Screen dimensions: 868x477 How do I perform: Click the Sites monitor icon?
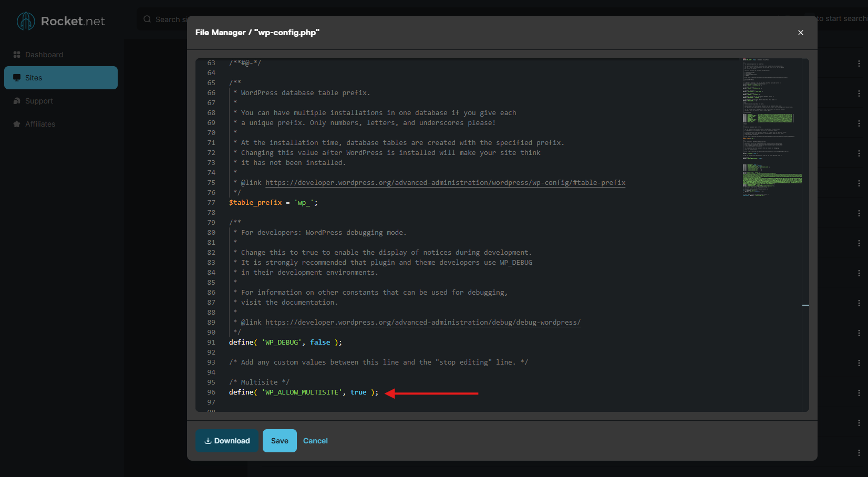click(17, 78)
